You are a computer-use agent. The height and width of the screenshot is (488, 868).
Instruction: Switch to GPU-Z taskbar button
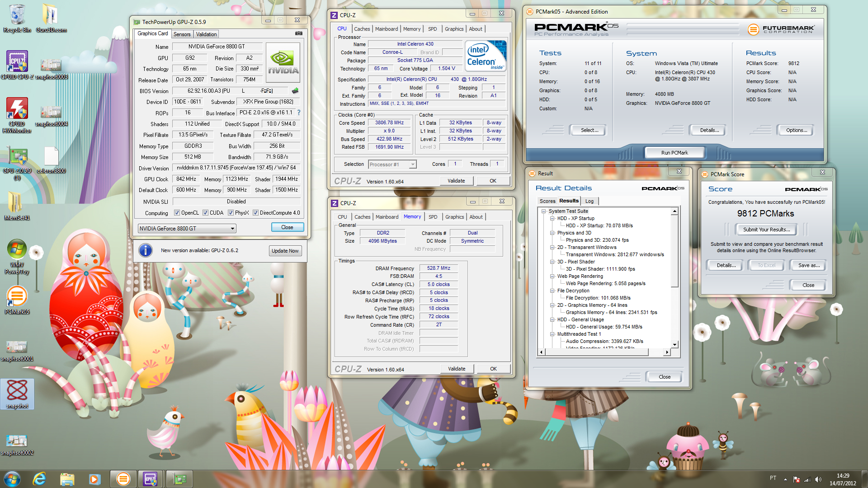tap(179, 479)
